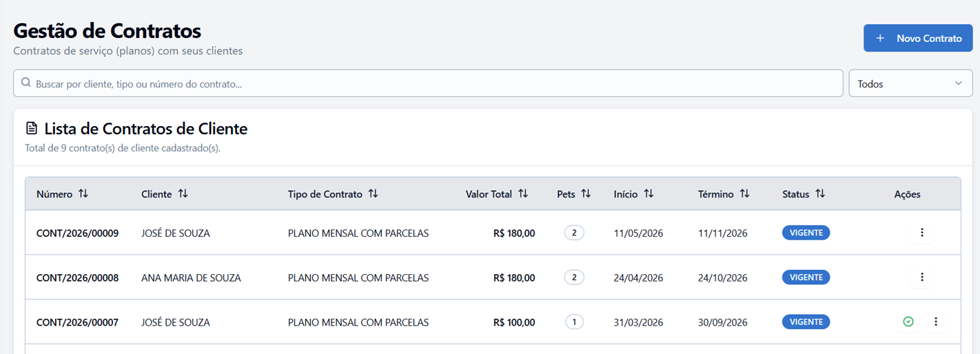Viewport: 980px width, 354px height.
Task: Click the Tipo de Contrato header label
Action: point(325,194)
